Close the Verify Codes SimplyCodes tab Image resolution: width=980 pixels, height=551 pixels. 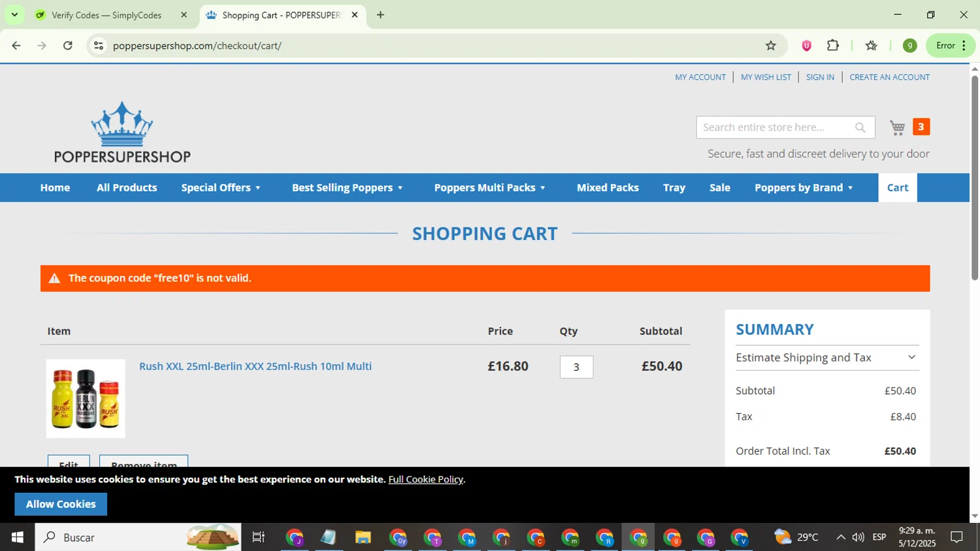(184, 15)
